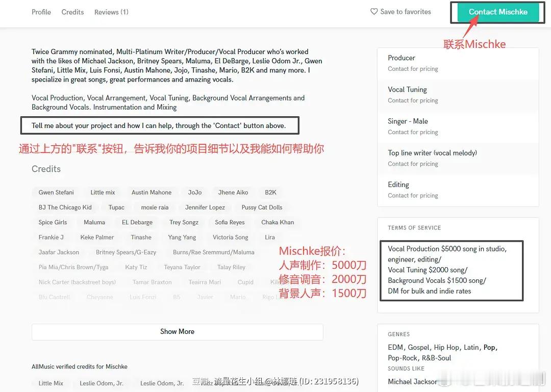The width and height of the screenshot is (551, 392).
Task: Click the Latin genre link
Action: pyautogui.click(x=471, y=347)
